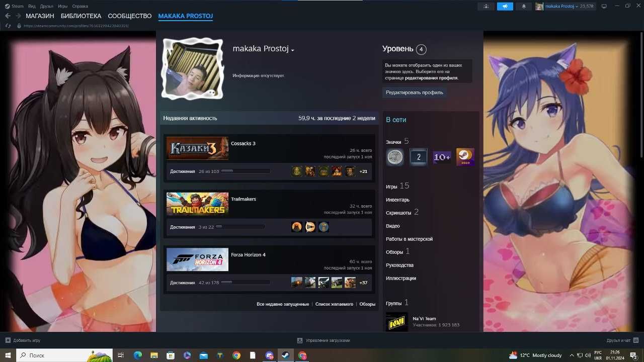The height and width of the screenshot is (362, 644).
Task: Open Google Chrome from the taskbar
Action: [x=236, y=355]
